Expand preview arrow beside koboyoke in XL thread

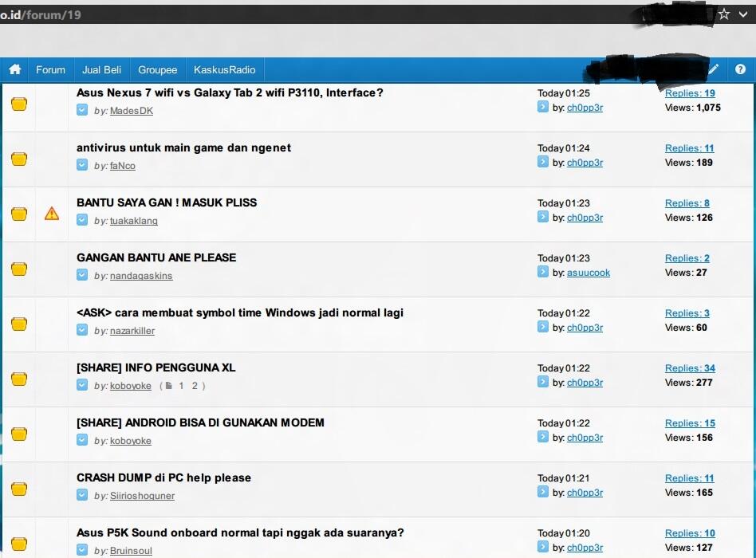pyautogui.click(x=82, y=384)
